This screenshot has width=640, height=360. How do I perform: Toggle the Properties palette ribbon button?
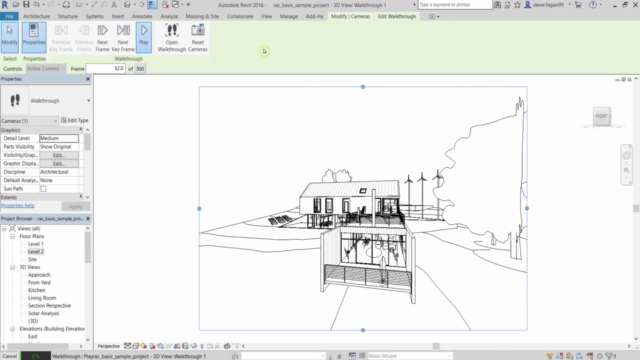(x=34, y=37)
